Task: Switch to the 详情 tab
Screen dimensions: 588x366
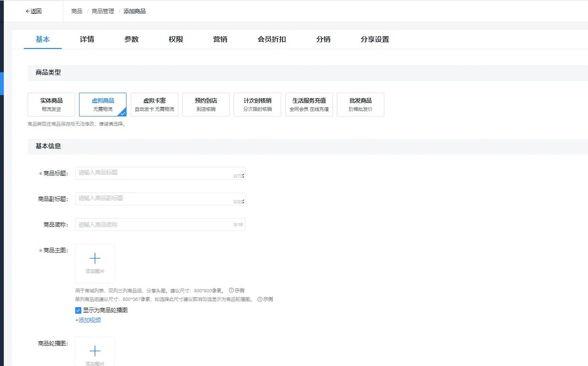Action: click(87, 39)
